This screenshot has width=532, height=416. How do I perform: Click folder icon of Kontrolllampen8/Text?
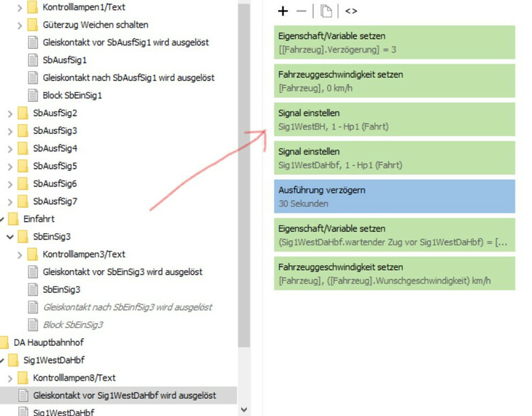(23, 377)
